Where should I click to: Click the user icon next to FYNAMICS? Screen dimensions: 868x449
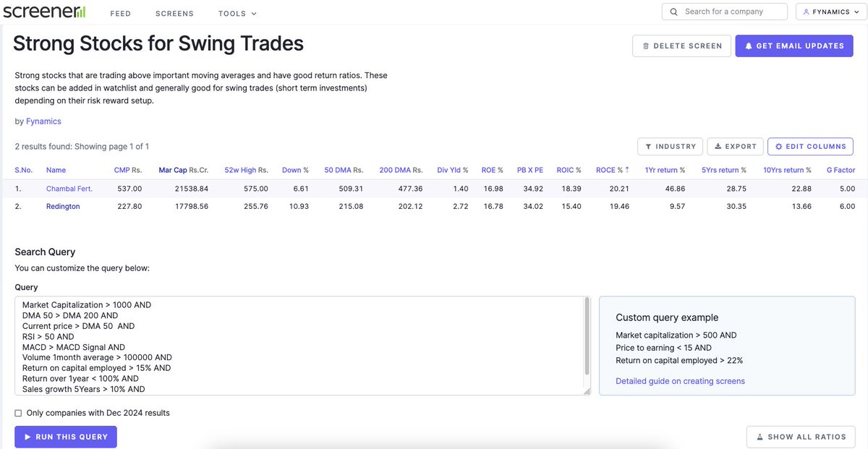point(806,11)
